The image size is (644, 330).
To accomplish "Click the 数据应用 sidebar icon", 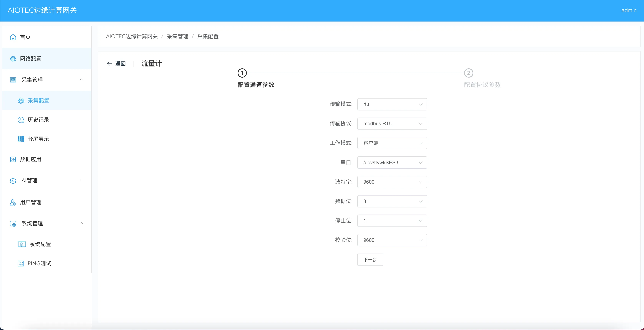I will (13, 159).
